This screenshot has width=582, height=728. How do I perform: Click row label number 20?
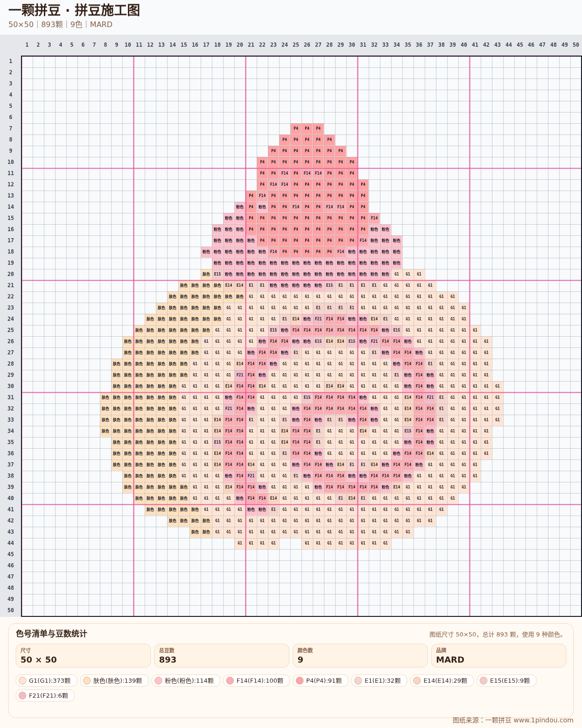click(10, 274)
